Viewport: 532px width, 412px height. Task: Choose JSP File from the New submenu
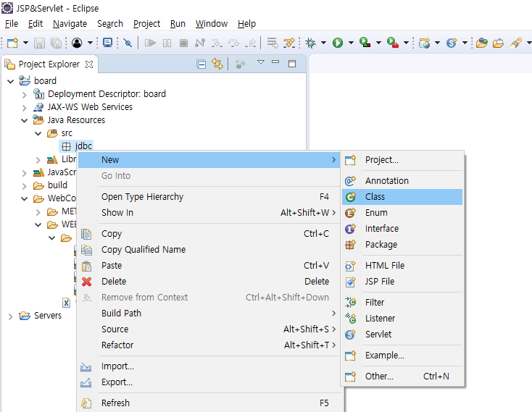click(x=402, y=282)
